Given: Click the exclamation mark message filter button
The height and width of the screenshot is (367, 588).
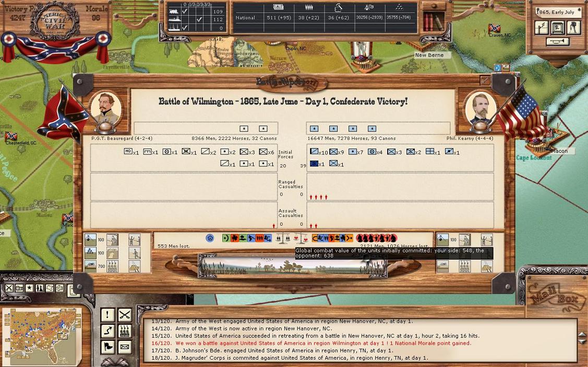Looking at the screenshot, I should pyautogui.click(x=107, y=315).
